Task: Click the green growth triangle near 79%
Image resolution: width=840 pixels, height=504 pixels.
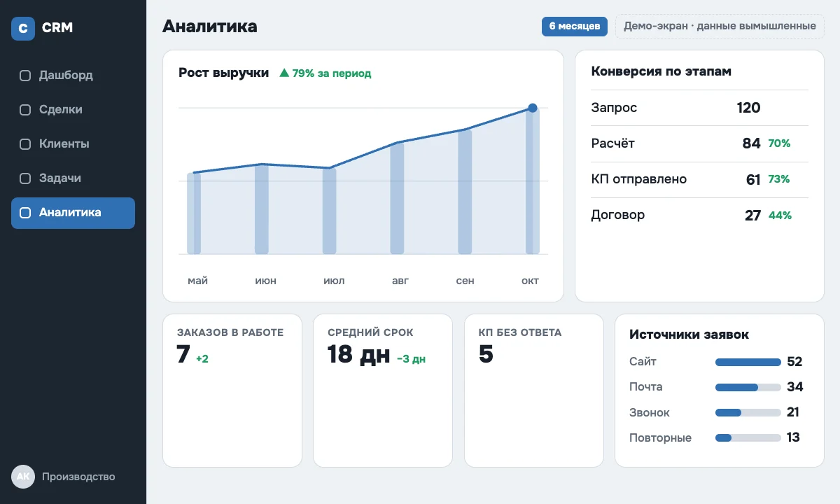Action: coord(284,73)
